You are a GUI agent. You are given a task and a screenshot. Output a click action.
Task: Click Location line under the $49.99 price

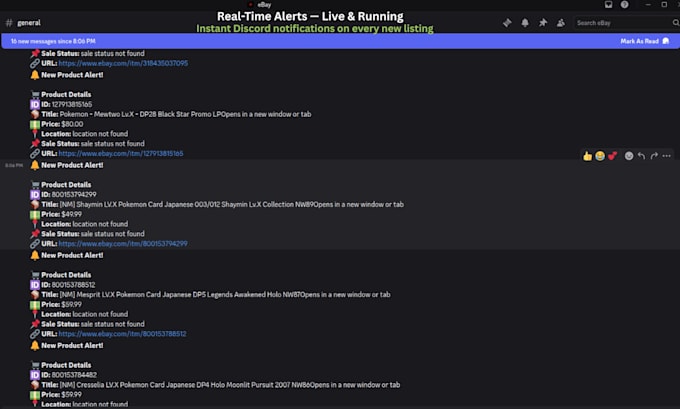coord(85,224)
